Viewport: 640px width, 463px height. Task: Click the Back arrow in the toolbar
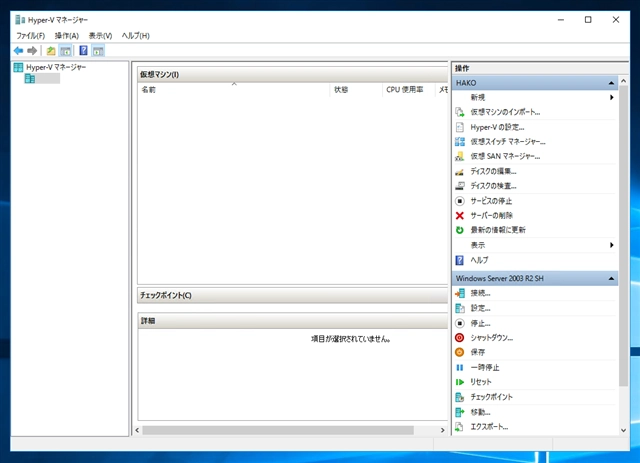tap(18, 51)
